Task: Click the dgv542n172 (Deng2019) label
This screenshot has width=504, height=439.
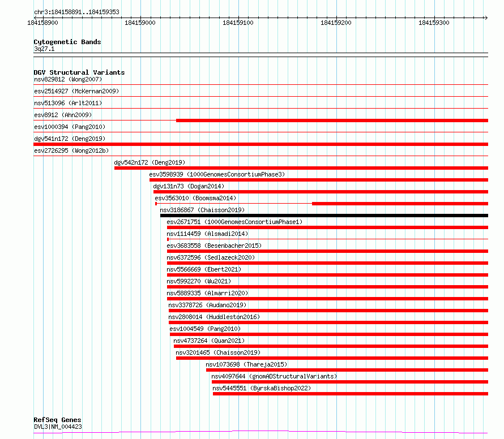Action: [150, 162]
